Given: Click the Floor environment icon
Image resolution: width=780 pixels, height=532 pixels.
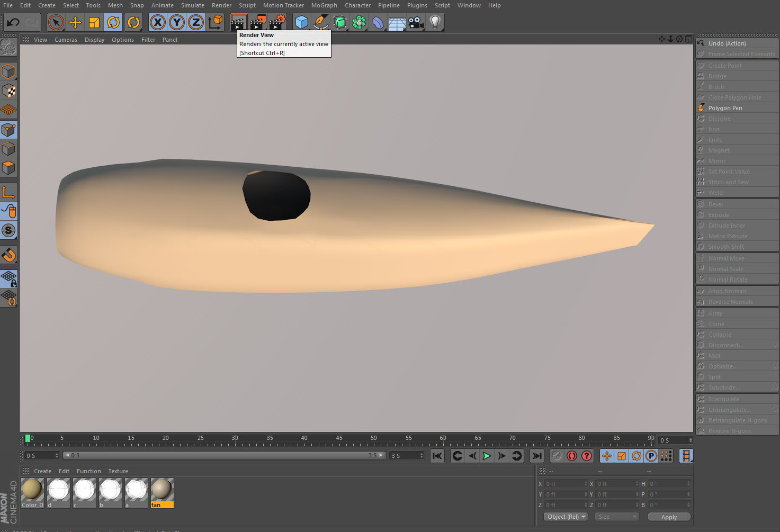Looking at the screenshot, I should point(397,22).
